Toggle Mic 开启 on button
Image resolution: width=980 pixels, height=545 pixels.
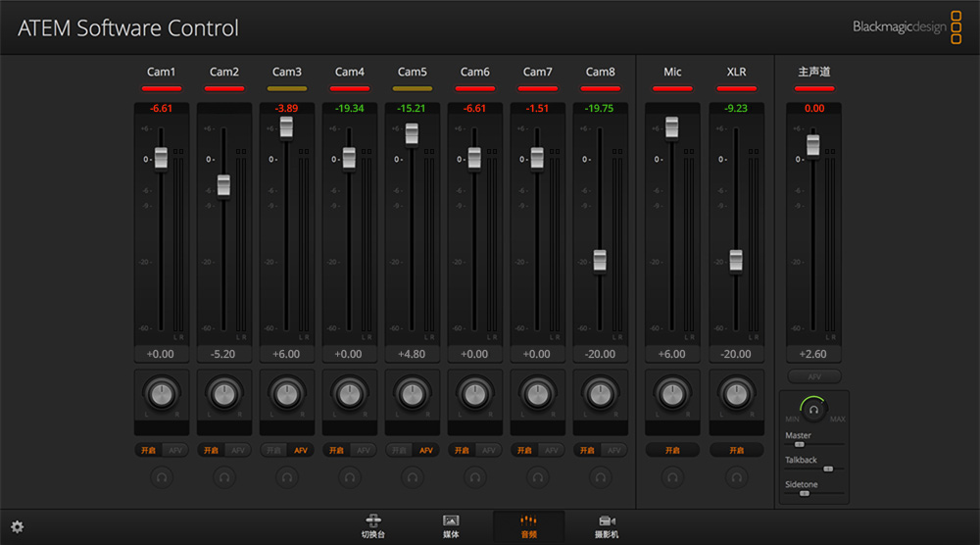(x=672, y=450)
